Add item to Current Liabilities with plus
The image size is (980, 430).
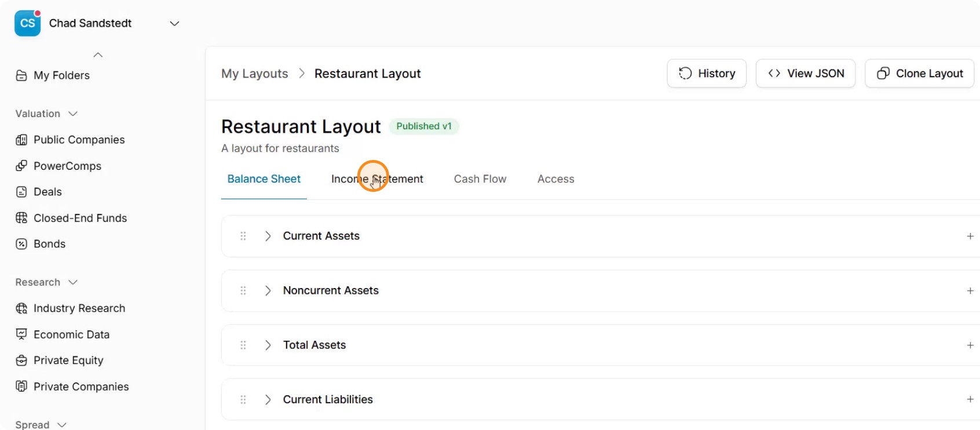coord(970,399)
